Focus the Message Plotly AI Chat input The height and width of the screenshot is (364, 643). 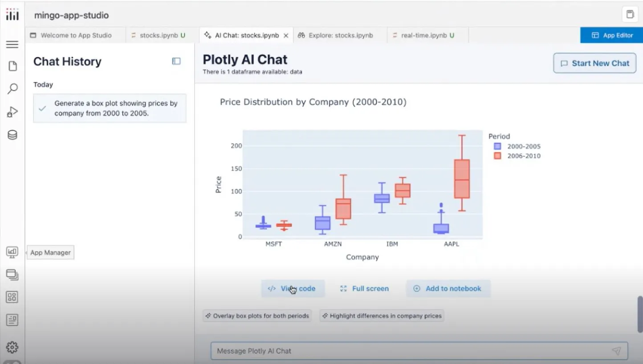pyautogui.click(x=419, y=351)
